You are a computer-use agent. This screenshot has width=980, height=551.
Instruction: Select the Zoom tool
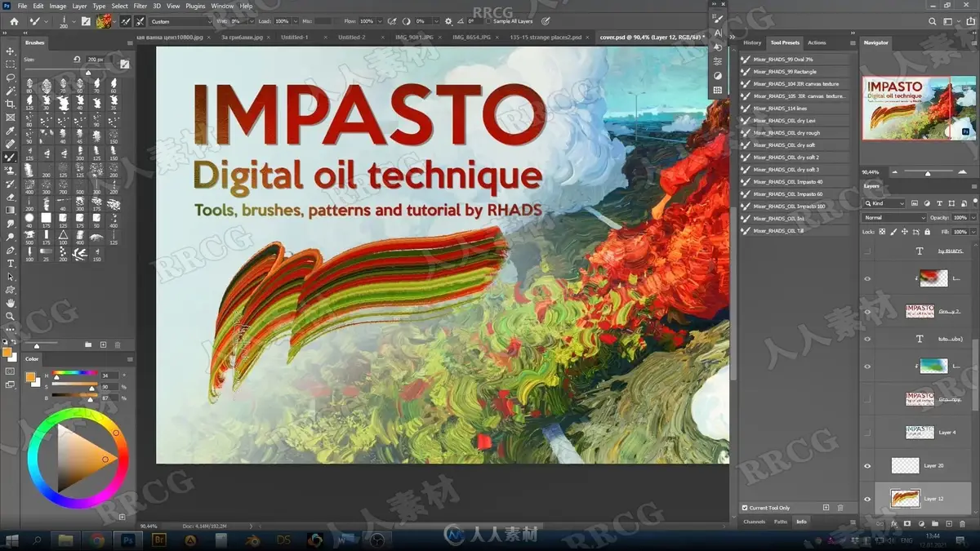coord(11,316)
